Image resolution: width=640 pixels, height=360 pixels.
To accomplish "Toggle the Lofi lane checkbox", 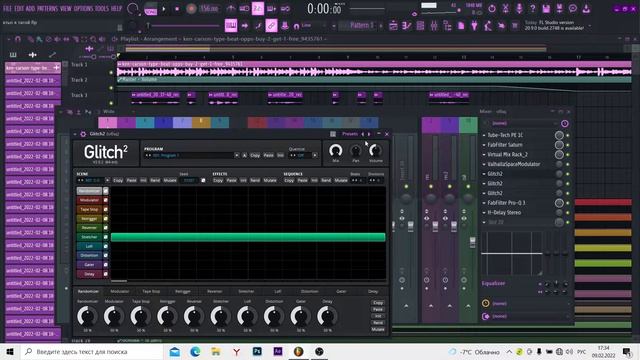I will point(106,246).
